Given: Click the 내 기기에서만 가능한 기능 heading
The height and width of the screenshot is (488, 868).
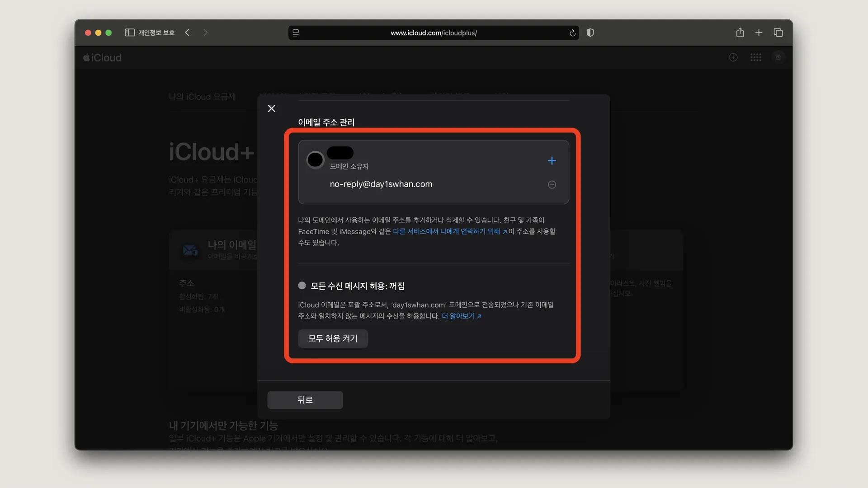Looking at the screenshot, I should [x=223, y=426].
